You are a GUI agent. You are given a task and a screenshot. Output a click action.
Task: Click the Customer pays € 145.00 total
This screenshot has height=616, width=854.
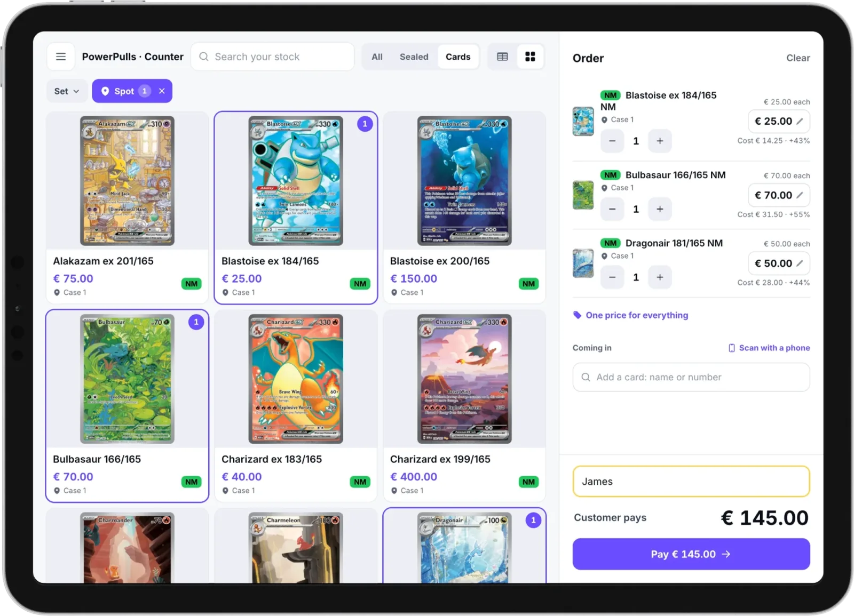coord(764,518)
